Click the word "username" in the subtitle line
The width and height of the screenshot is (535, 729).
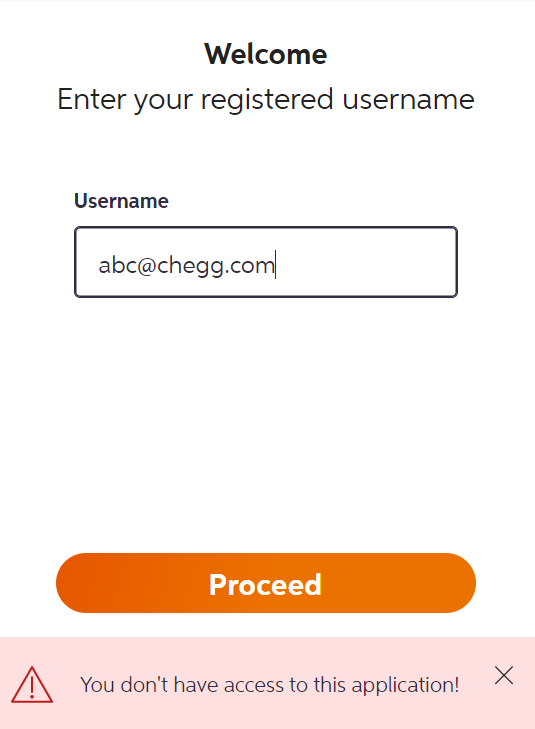[x=408, y=99]
